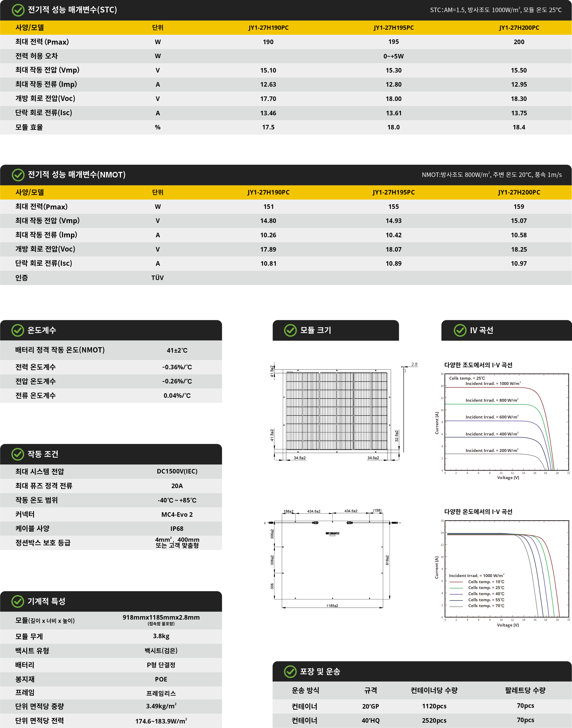Select the STC column header JY1-27H200PC
This screenshot has width=572, height=728.
pos(519,28)
